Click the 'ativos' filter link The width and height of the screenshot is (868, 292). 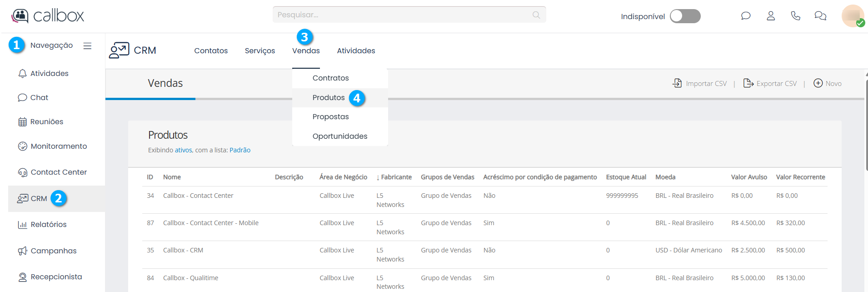click(183, 150)
